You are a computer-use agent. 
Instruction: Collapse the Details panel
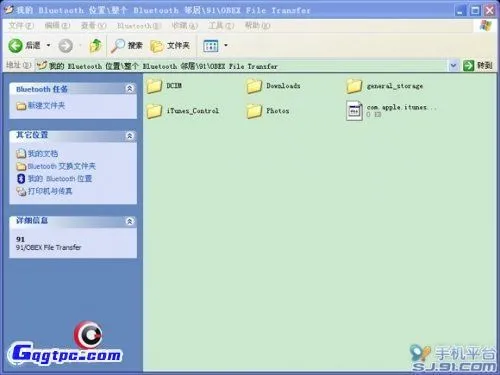tap(129, 221)
